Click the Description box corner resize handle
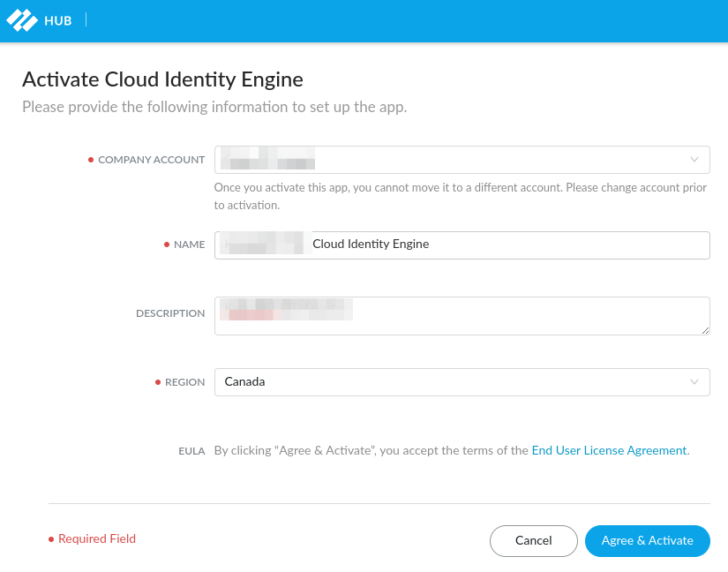The width and height of the screenshot is (728, 572). 705,330
